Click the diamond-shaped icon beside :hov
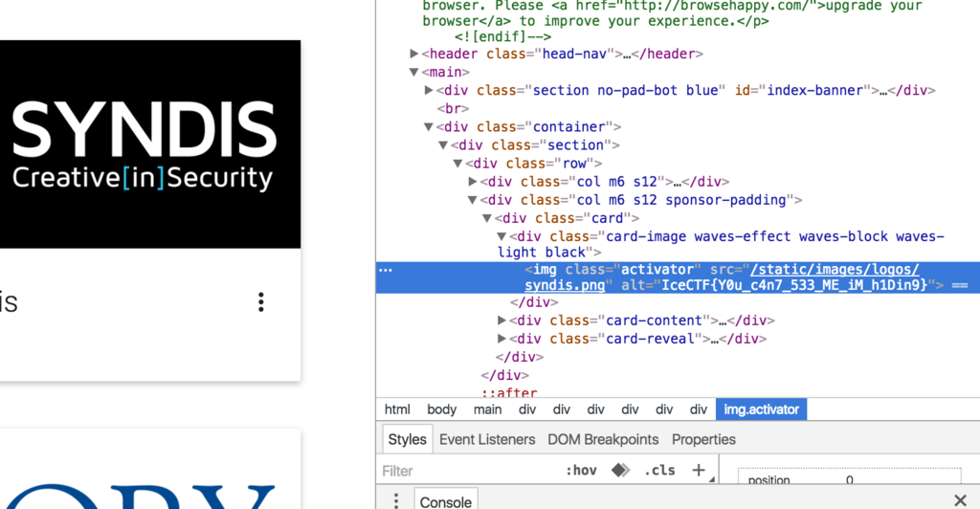 click(620, 471)
